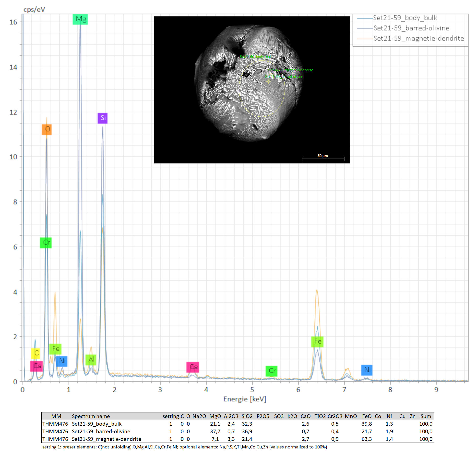Click the Energie [keV] axis title

click(244, 399)
